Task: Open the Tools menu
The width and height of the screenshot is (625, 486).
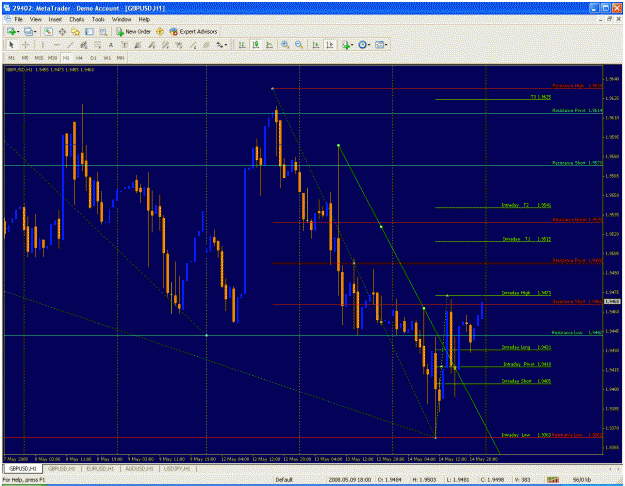Action: pyautogui.click(x=98, y=19)
